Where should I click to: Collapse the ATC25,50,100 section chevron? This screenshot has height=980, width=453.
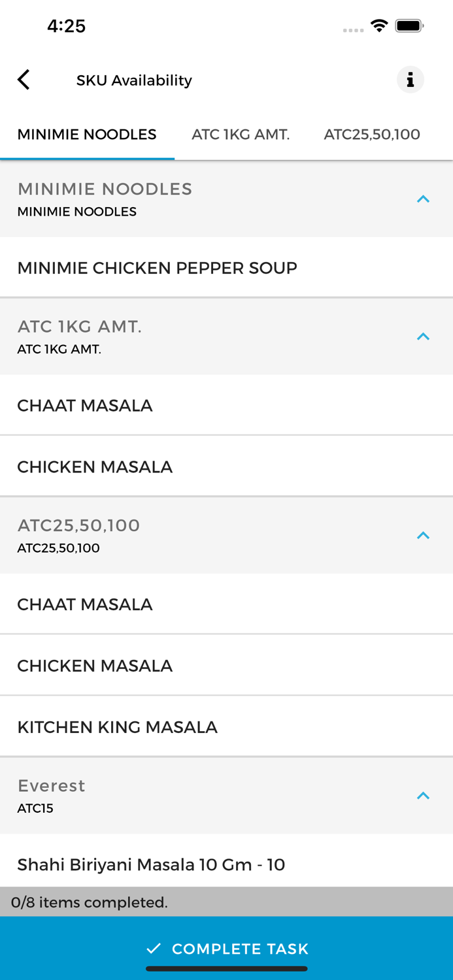(424, 535)
